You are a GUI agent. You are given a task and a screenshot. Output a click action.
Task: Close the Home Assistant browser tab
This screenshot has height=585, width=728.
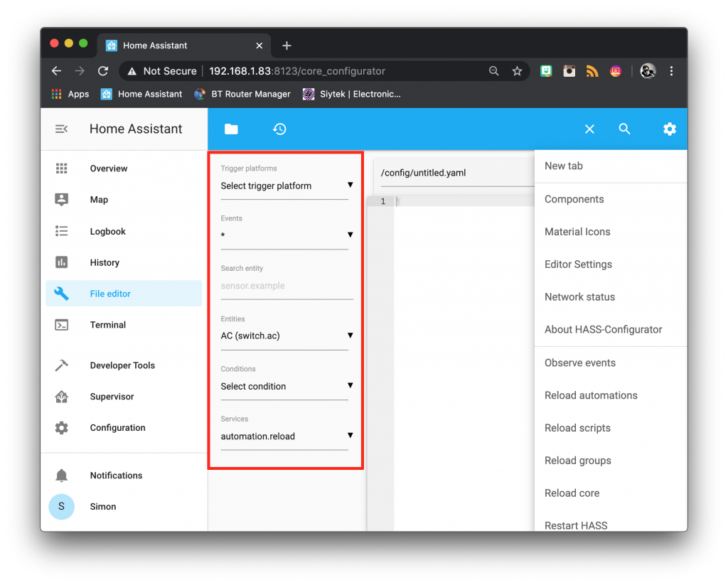(259, 45)
